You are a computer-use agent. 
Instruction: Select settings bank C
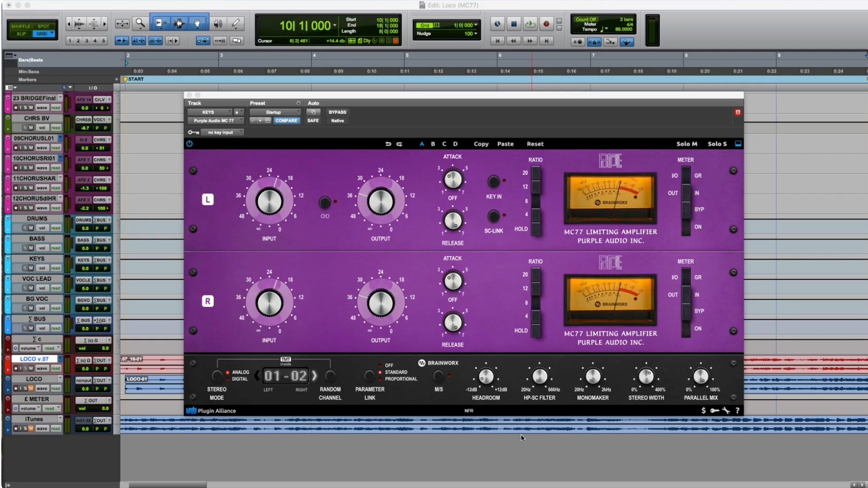click(x=444, y=144)
